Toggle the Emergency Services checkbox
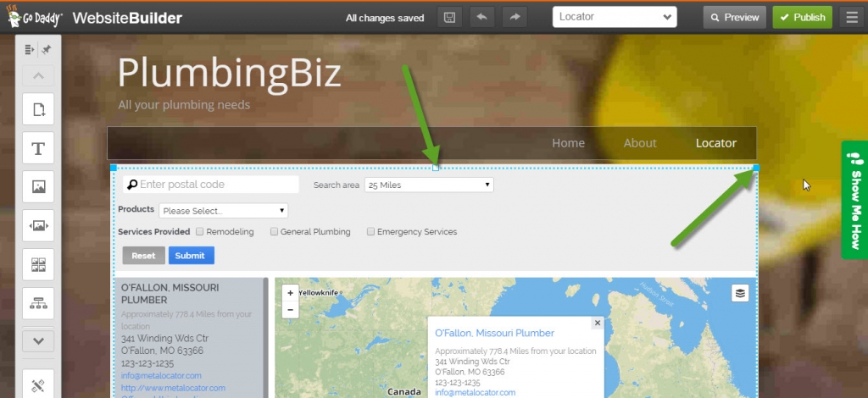868x398 pixels. [371, 232]
